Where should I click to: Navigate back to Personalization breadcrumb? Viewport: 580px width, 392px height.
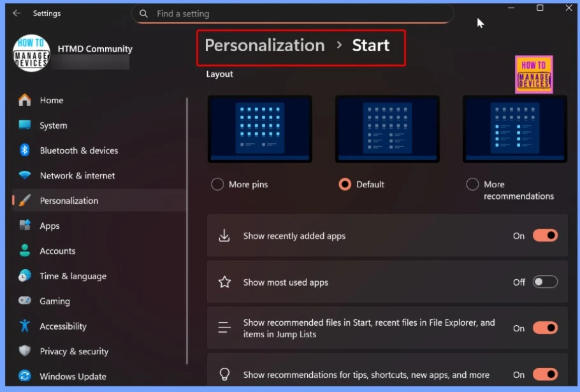point(265,45)
